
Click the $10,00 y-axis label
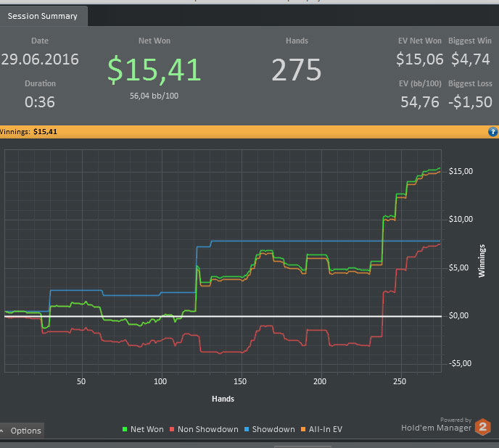[461, 219]
